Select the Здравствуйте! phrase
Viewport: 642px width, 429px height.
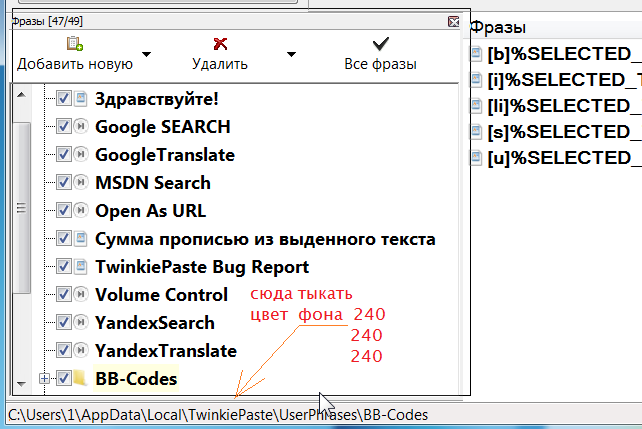click(157, 99)
